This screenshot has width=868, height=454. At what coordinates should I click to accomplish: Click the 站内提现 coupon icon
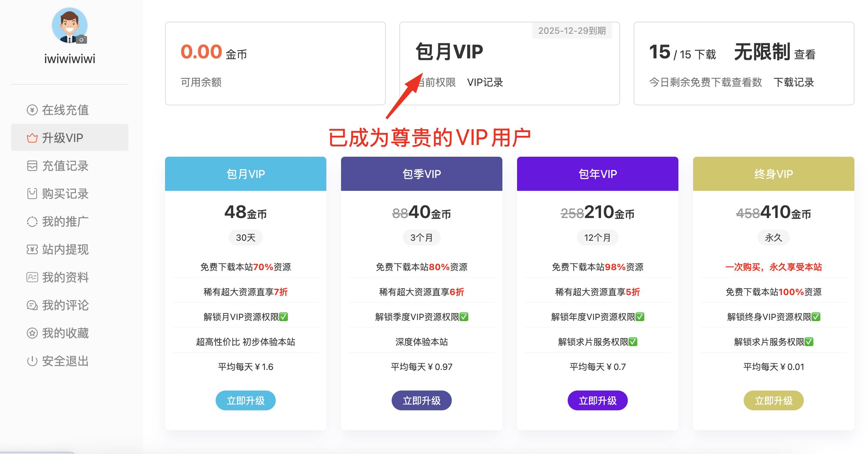[x=32, y=250]
